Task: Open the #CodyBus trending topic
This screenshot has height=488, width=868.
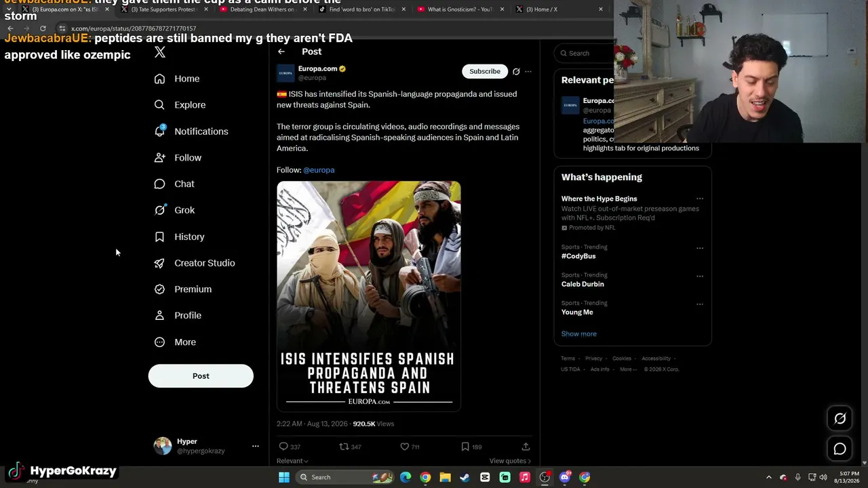Action: pos(578,256)
